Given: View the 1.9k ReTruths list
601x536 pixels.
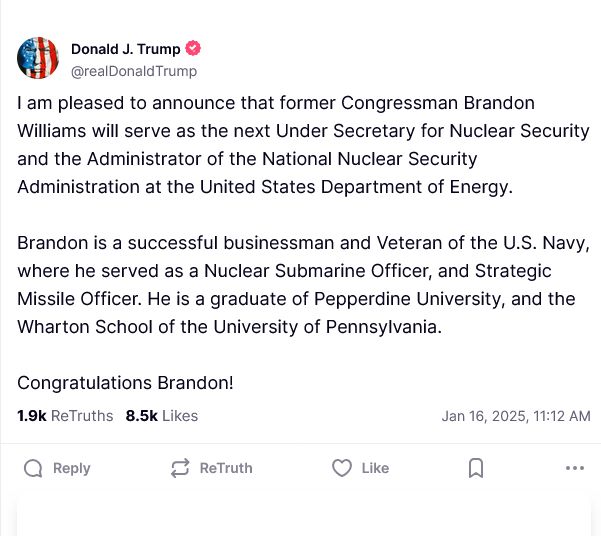Looking at the screenshot, I should click(x=65, y=416).
